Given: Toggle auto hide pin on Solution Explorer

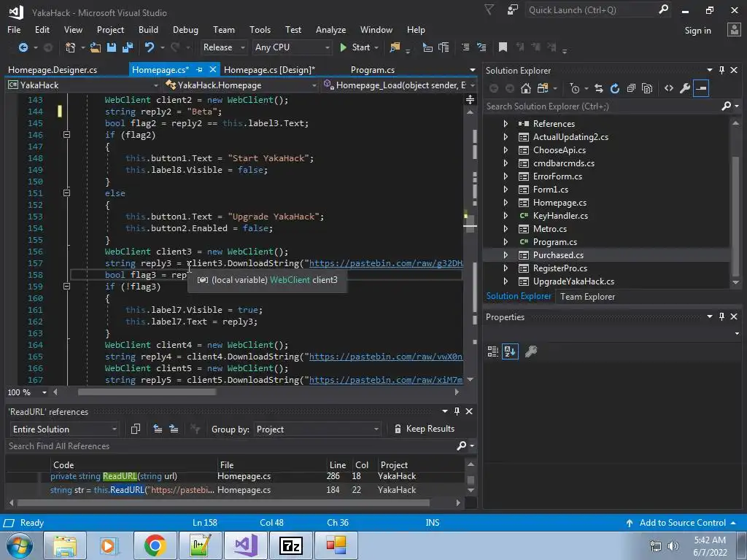Looking at the screenshot, I should click(x=721, y=70).
